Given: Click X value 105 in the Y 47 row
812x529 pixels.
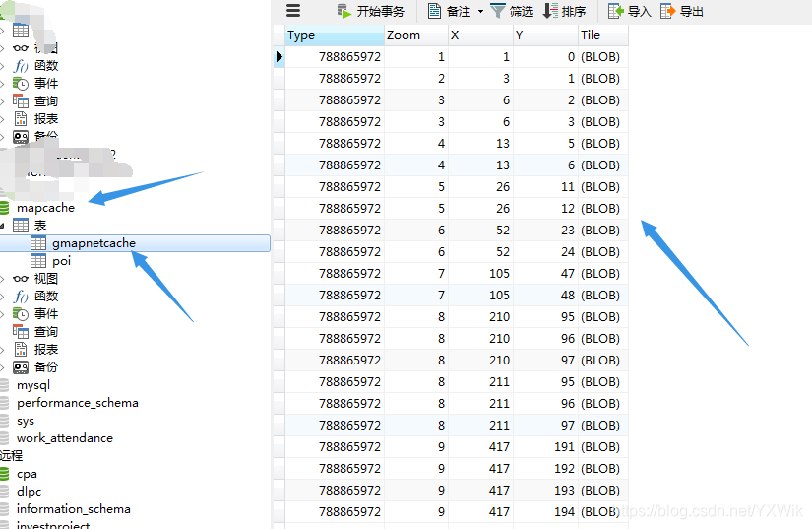Looking at the screenshot, I should coord(480,273).
